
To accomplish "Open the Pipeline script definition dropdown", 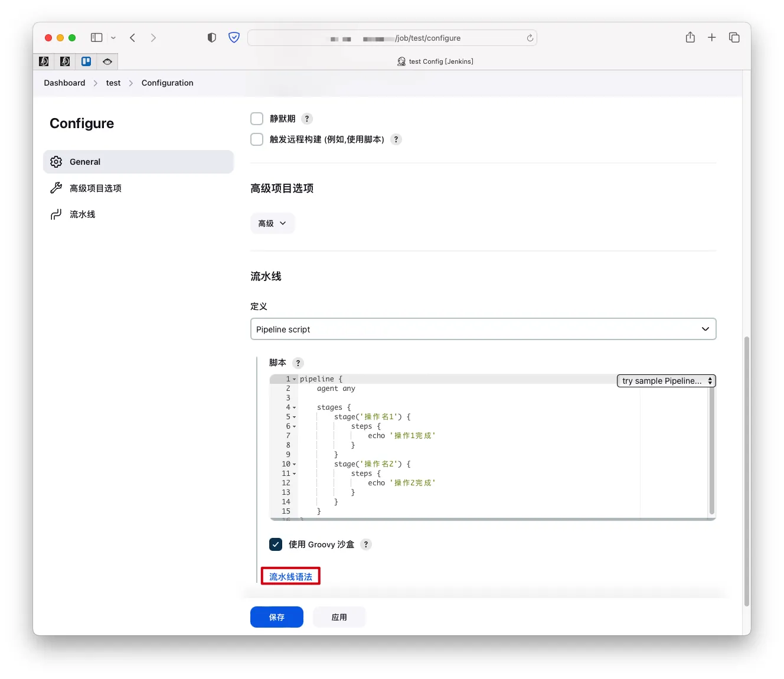I will [x=483, y=329].
